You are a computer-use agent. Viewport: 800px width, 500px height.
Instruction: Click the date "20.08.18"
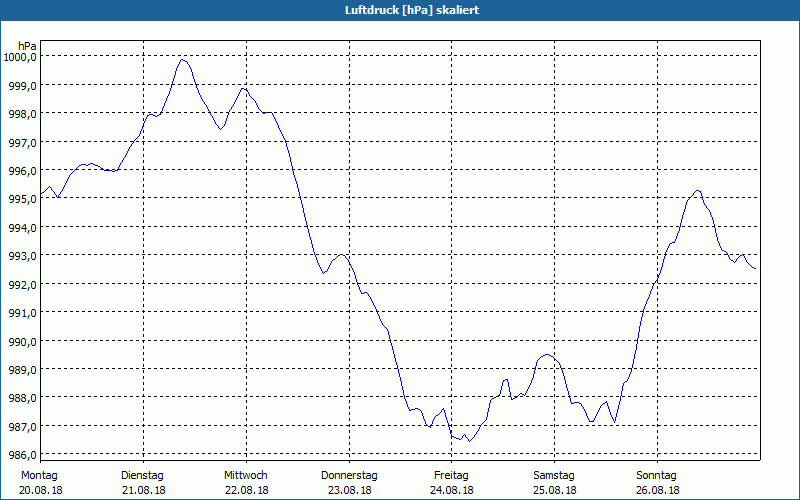click(41, 491)
